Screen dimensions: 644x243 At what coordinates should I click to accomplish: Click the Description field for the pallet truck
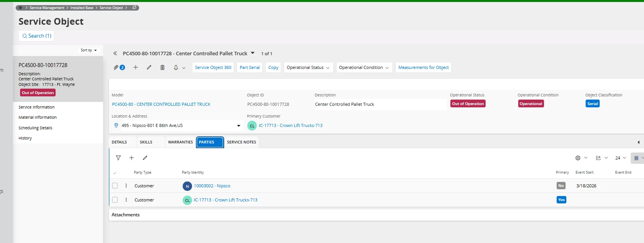(379, 104)
